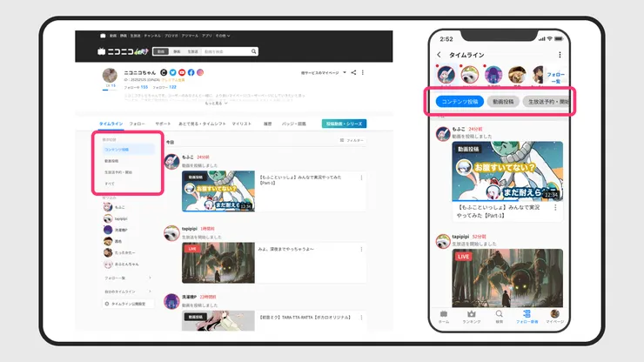
Task: Tap the LIVE broadcast thumbnail on the phone
Action: coord(507,278)
